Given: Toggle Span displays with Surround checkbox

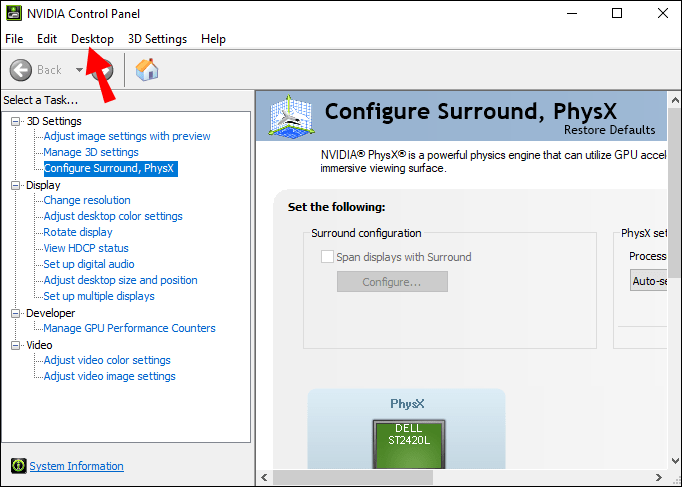Looking at the screenshot, I should [x=327, y=257].
